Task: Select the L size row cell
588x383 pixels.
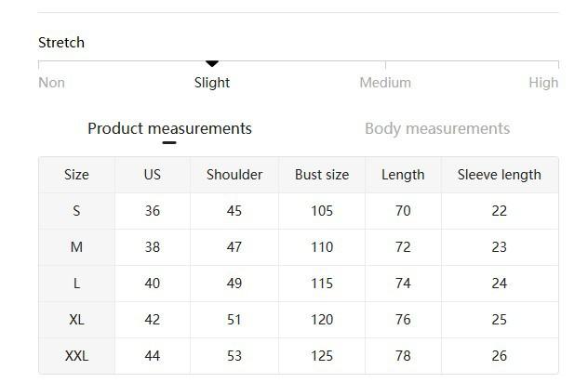Action: (76, 284)
